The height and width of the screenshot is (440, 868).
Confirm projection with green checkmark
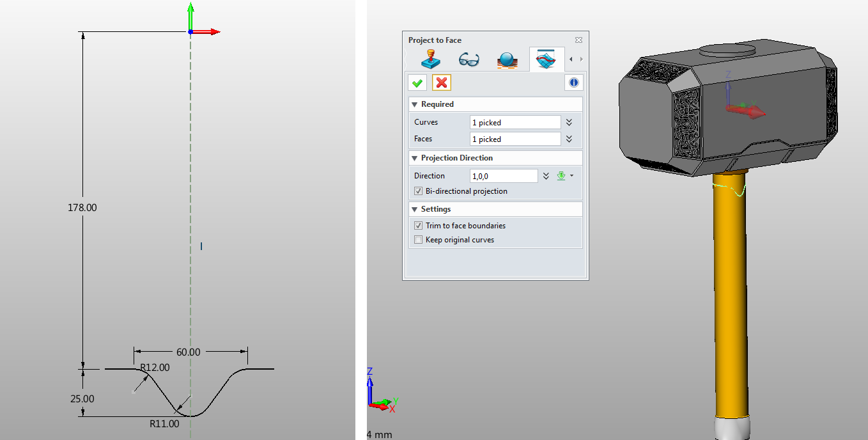click(417, 82)
